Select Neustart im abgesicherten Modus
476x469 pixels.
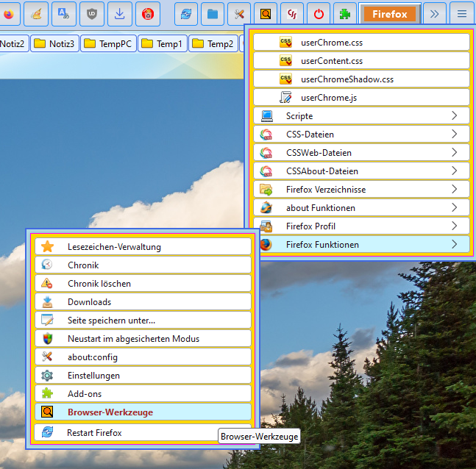(143, 339)
